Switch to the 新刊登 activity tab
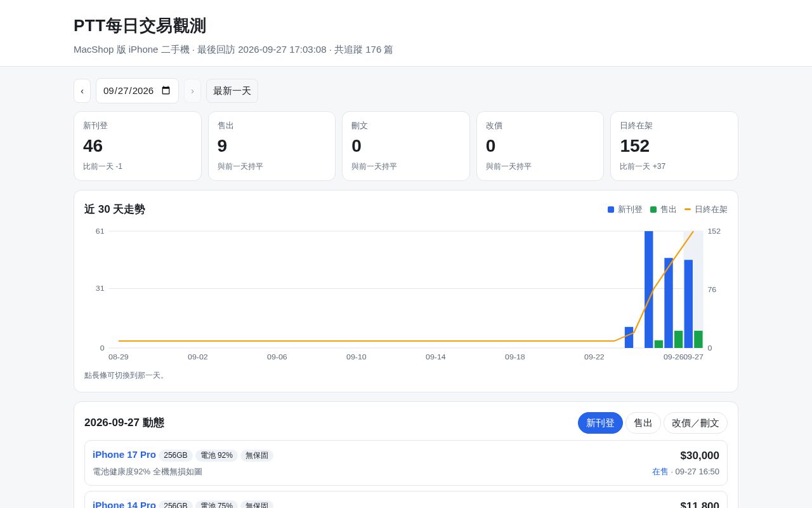Screen dimensions: 812x508 point(600,423)
